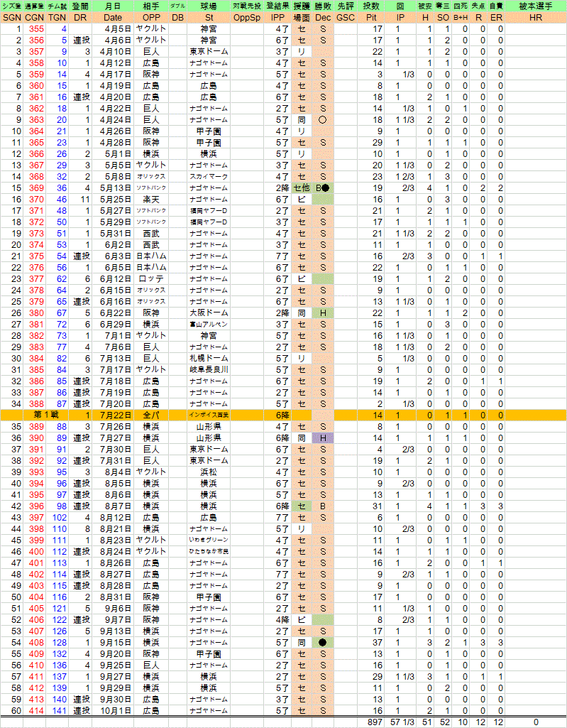
Task: Click the date cell 4月10日
Action: pos(116,52)
